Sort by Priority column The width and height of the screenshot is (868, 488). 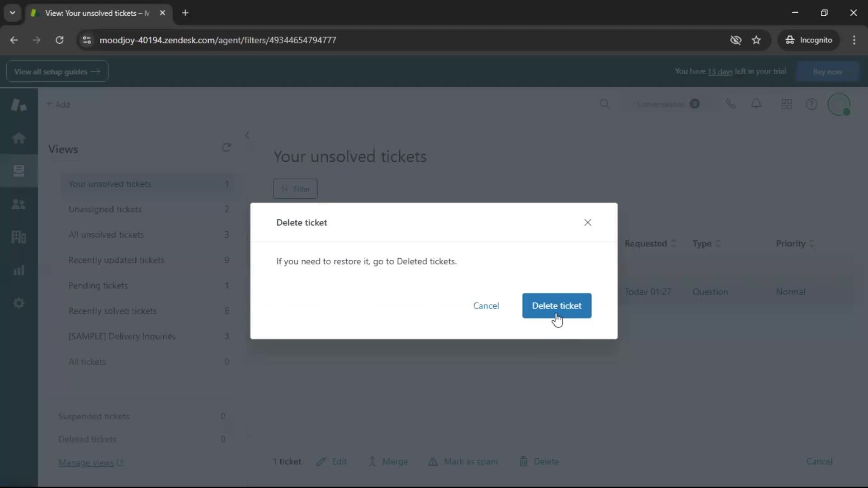(795, 244)
